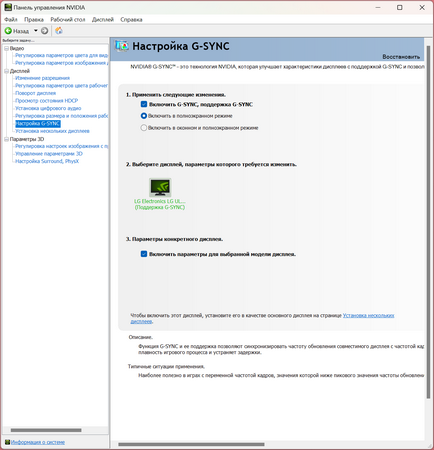Open Настройка Surround, PhysX tree item
434x450 pixels.
coord(47,161)
